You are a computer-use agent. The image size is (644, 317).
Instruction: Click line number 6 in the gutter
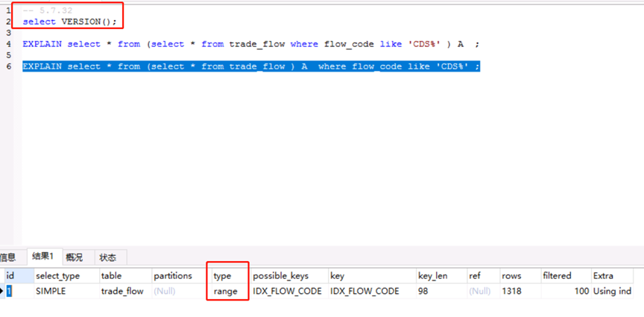pyautogui.click(x=9, y=66)
